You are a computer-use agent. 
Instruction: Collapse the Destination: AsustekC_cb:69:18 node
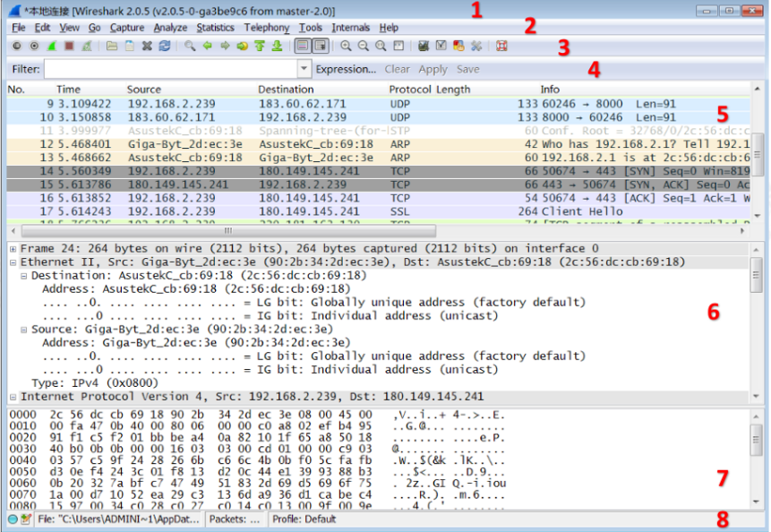click(x=23, y=276)
